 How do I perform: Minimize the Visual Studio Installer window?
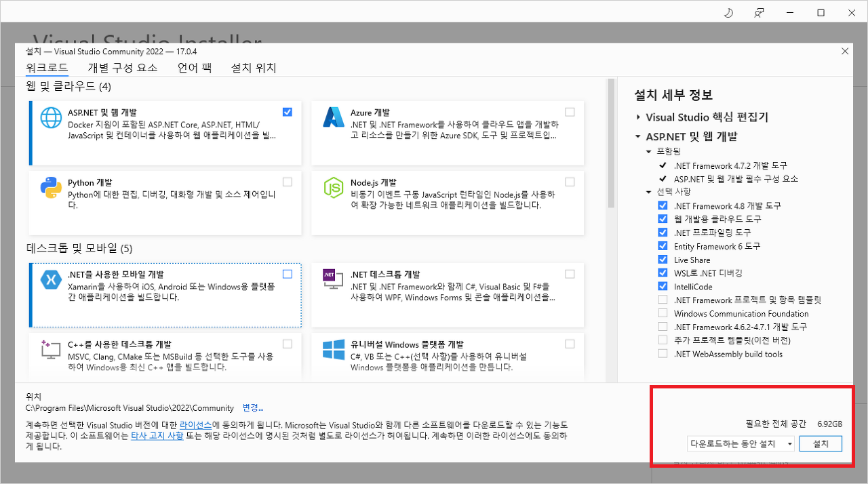(x=790, y=13)
